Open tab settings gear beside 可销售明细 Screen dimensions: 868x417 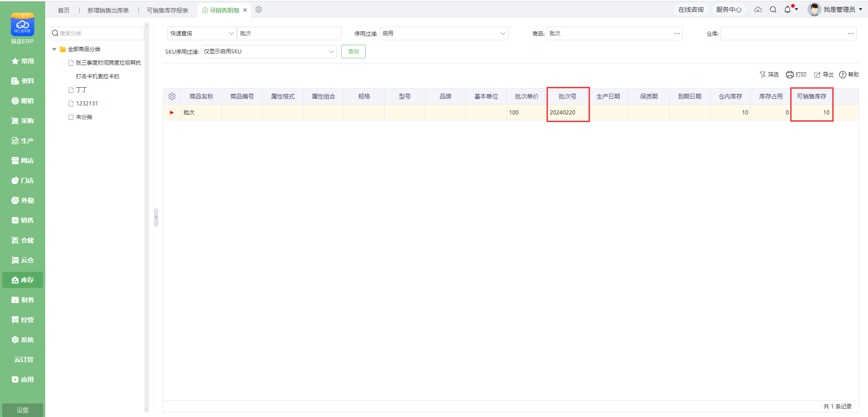tap(259, 9)
